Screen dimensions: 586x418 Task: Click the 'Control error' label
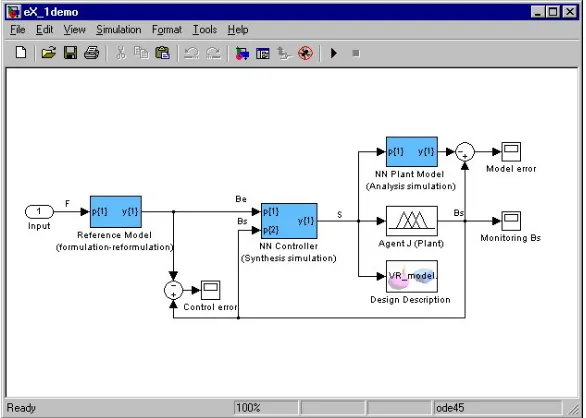pyautogui.click(x=210, y=307)
